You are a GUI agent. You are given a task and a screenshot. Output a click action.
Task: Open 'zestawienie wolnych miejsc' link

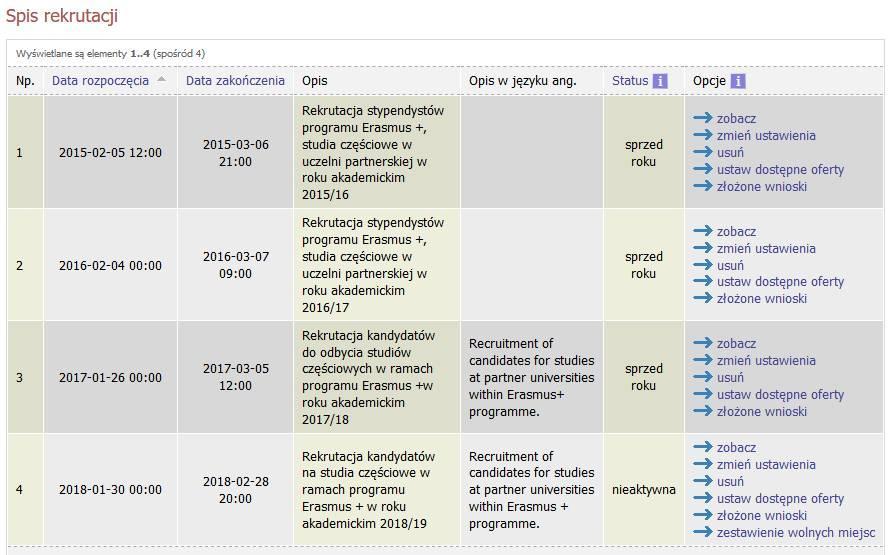click(x=796, y=533)
